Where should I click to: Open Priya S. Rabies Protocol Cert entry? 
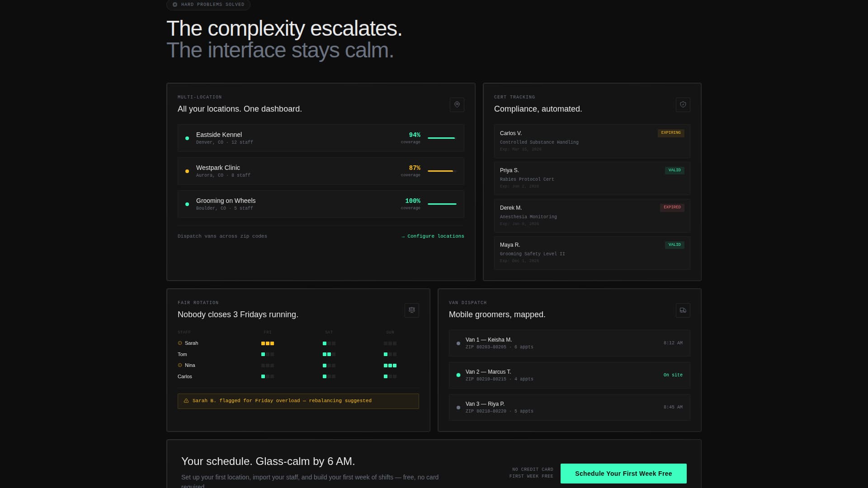(x=592, y=178)
